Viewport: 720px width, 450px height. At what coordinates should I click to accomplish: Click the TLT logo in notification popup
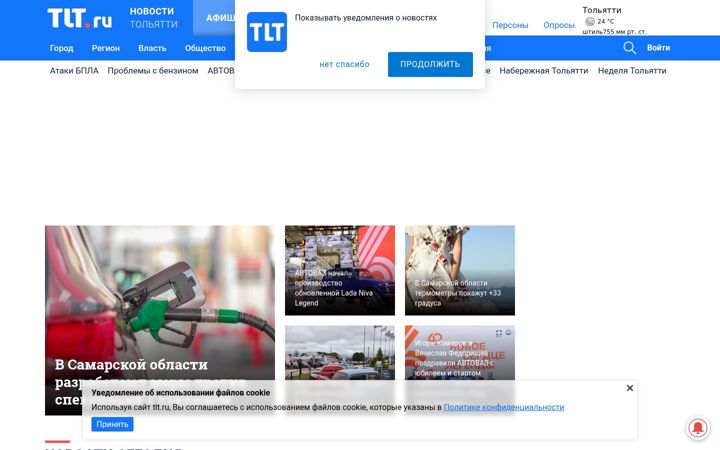click(x=267, y=32)
